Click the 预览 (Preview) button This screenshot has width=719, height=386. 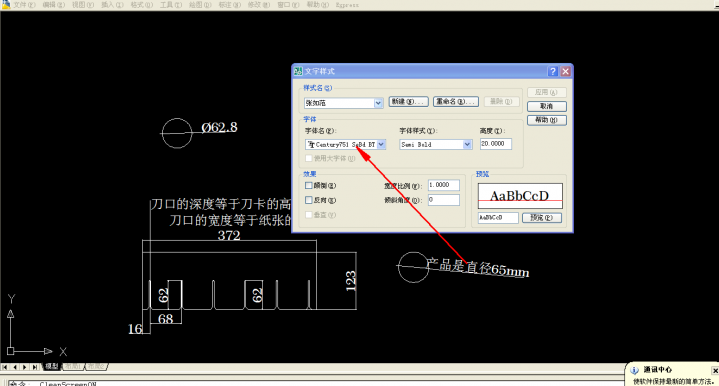pyautogui.click(x=542, y=218)
